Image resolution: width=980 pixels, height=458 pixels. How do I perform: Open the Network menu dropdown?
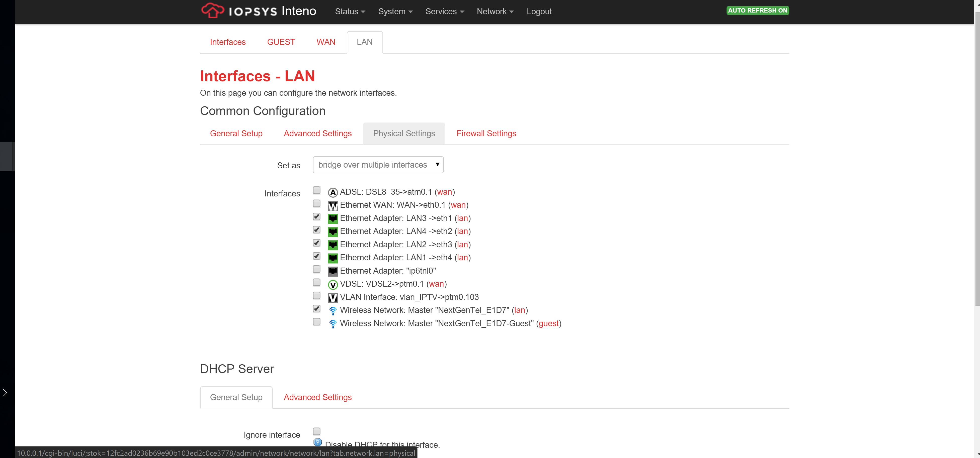(495, 12)
